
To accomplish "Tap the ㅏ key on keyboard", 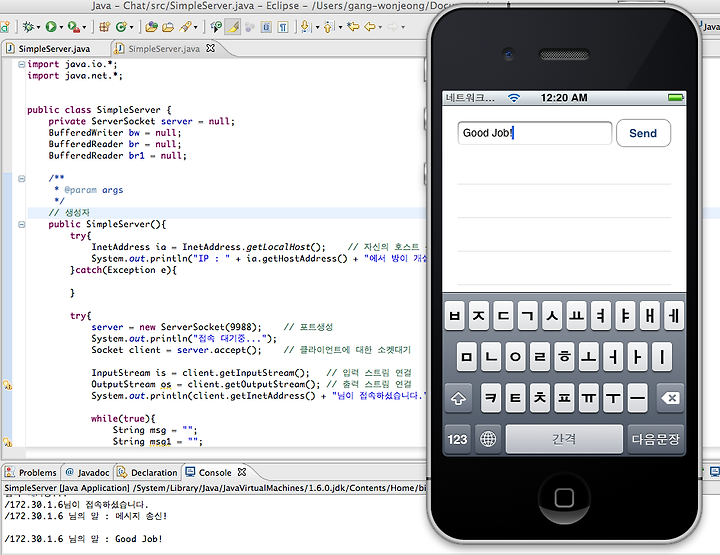I will 637,357.
